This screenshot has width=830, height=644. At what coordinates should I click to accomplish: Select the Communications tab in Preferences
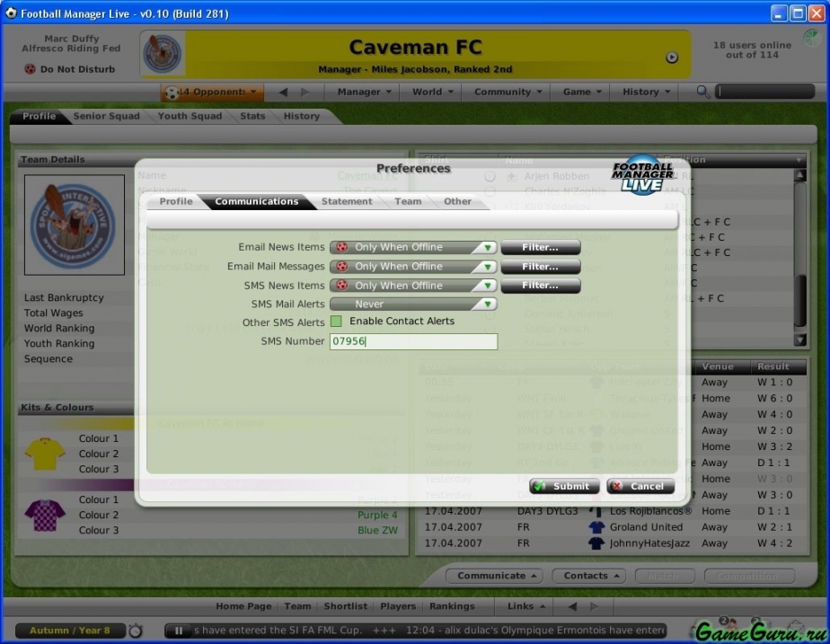pos(257,201)
